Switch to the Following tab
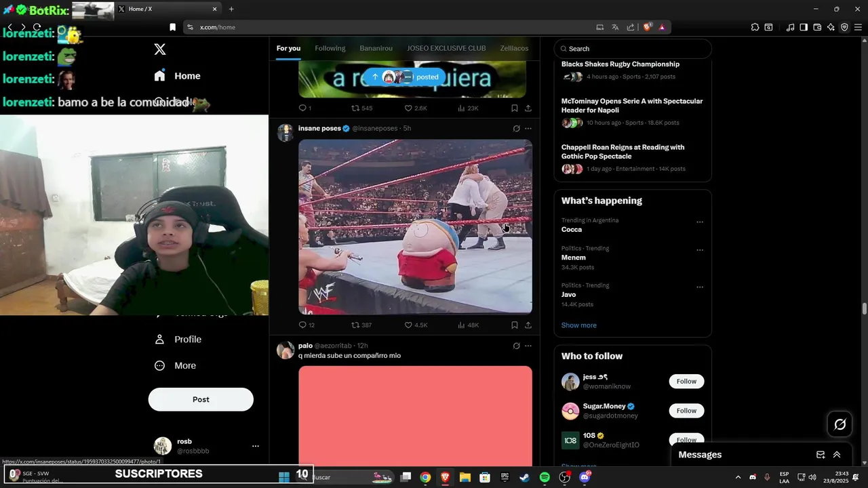Screen dimensions: 868x488 click(x=330, y=48)
